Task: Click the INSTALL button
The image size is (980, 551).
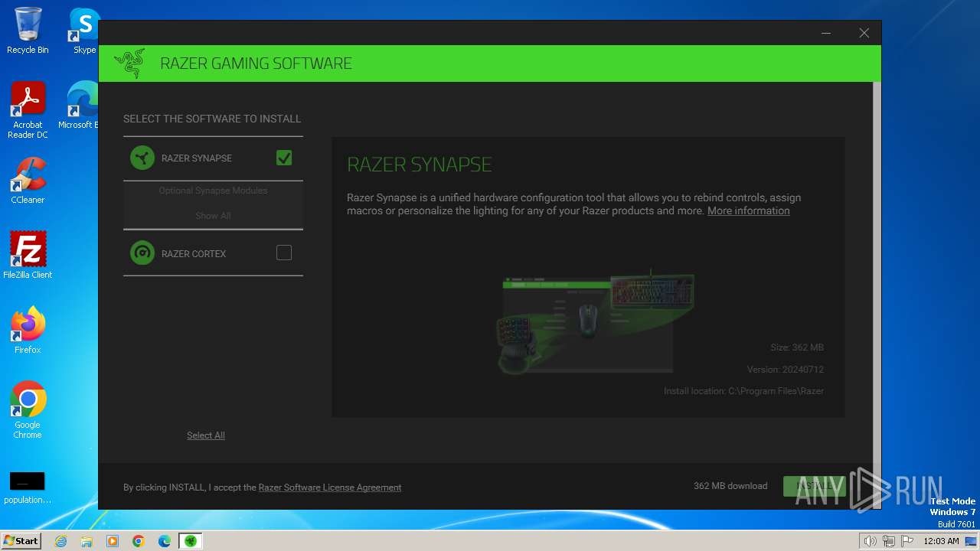Action: [x=815, y=486]
